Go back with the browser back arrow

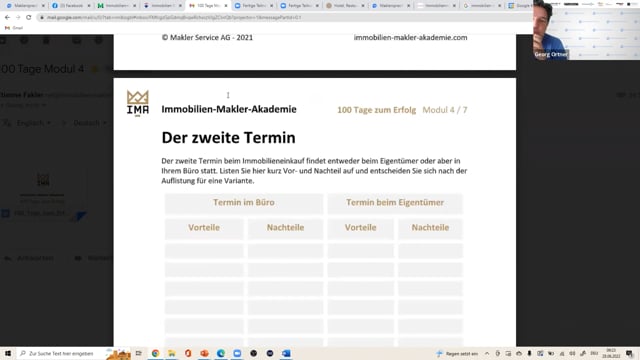point(7,18)
